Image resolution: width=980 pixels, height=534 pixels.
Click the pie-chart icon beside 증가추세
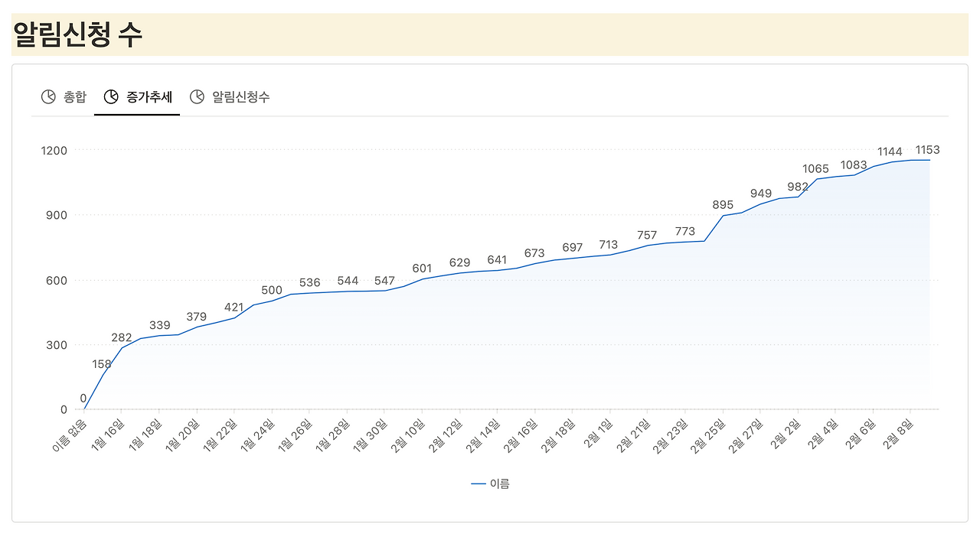click(110, 96)
